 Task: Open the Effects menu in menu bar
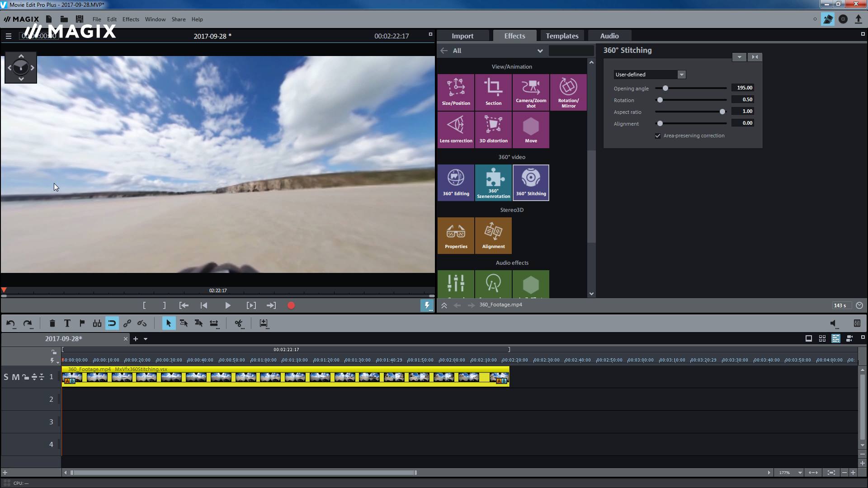click(131, 19)
